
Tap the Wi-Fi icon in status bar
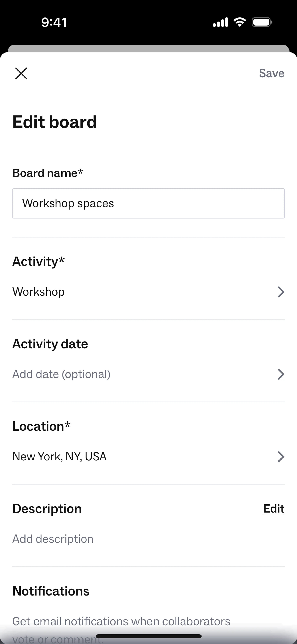pos(239,22)
